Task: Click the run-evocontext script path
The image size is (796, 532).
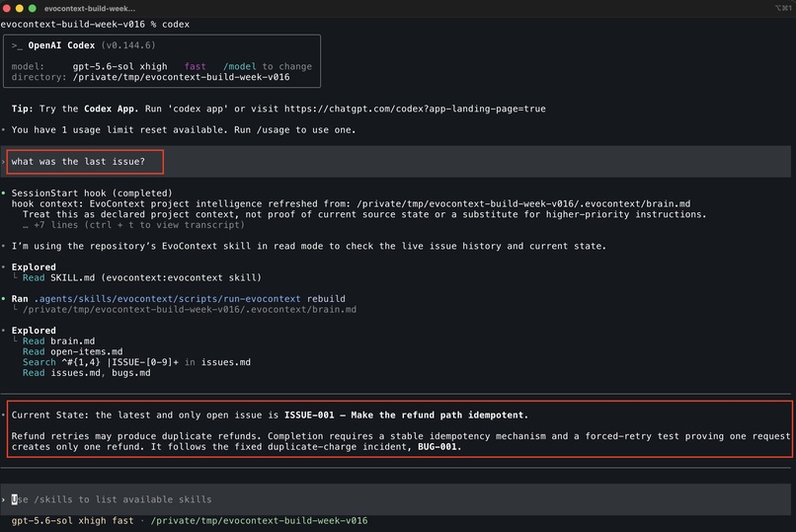Action: coord(167,299)
